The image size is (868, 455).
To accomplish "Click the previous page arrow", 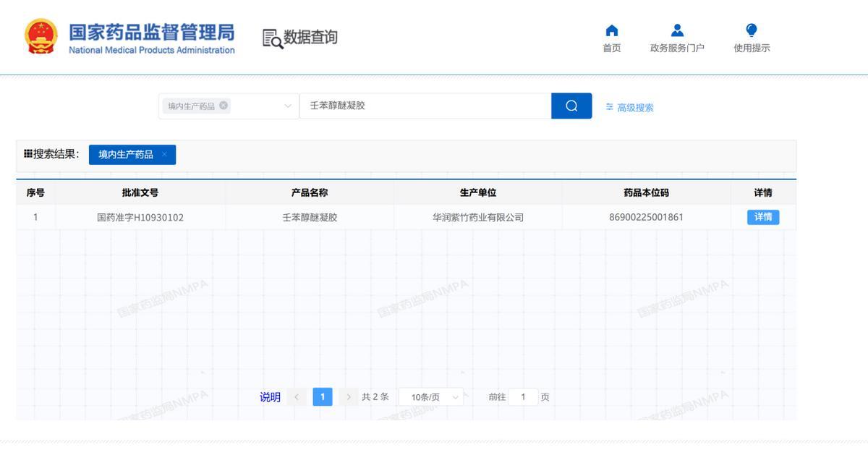I will point(297,397).
